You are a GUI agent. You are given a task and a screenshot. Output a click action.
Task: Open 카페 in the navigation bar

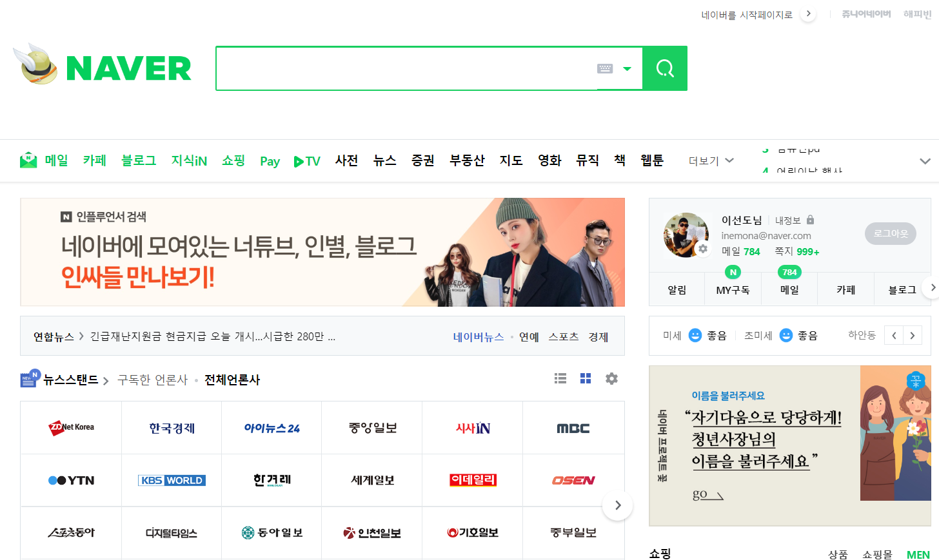[94, 160]
